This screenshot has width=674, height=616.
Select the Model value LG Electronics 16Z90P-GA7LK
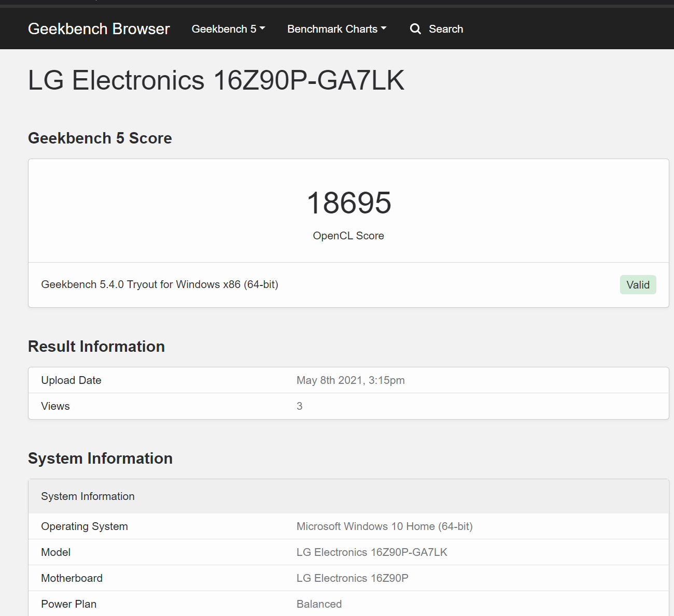pos(372,552)
